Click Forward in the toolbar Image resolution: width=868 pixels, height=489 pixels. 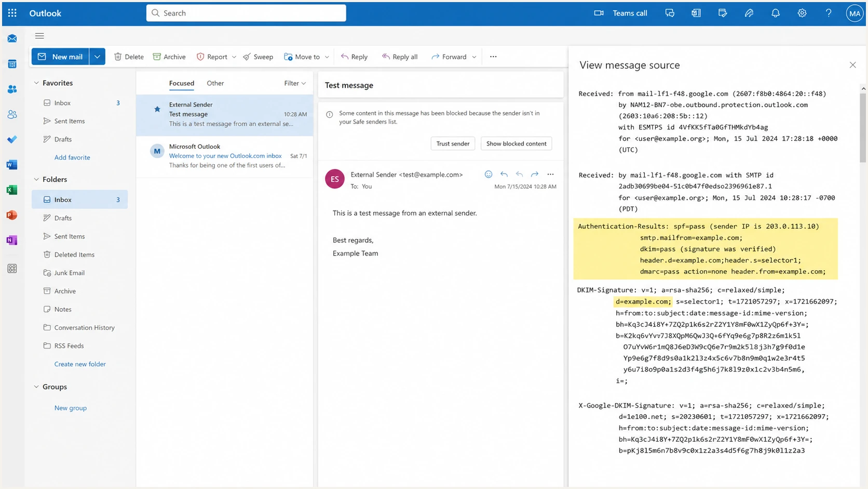tap(449, 57)
